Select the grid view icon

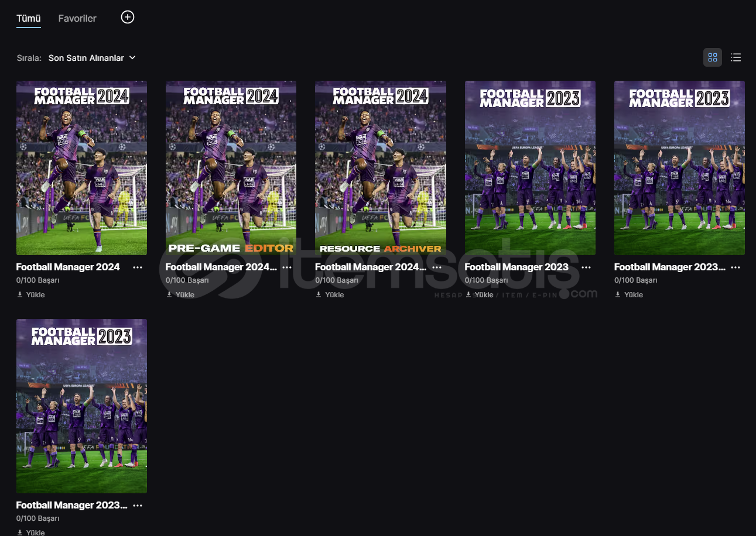(713, 57)
